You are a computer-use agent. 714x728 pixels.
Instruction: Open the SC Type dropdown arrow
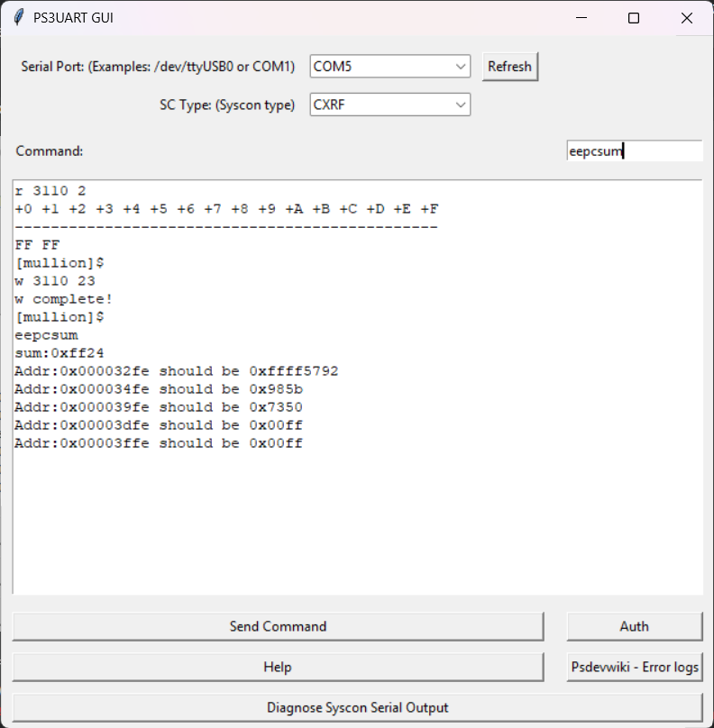coord(461,105)
